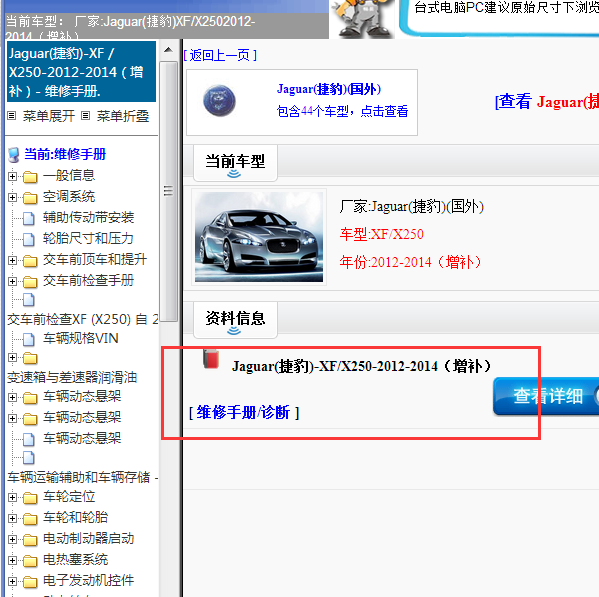This screenshot has height=597, width=599.
Task: Open the 辅助传动带安装 page
Action: pyautogui.click(x=88, y=218)
